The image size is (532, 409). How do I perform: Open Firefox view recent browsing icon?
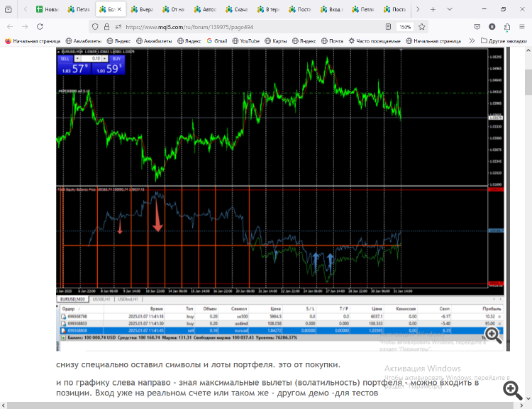pos(8,9)
